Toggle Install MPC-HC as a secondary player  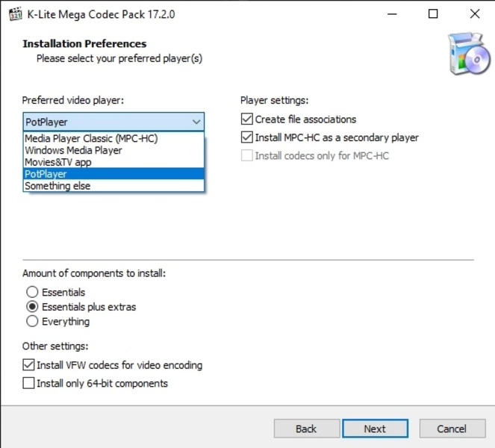point(247,137)
